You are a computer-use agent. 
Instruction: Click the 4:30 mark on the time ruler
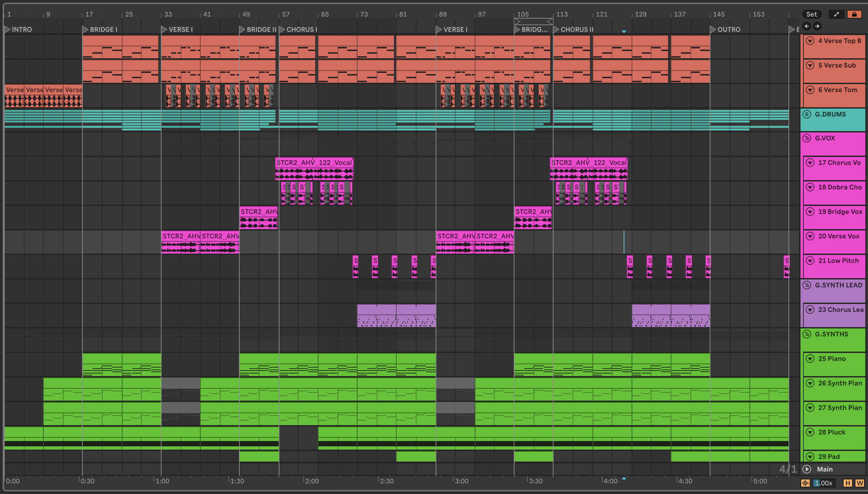(x=685, y=481)
